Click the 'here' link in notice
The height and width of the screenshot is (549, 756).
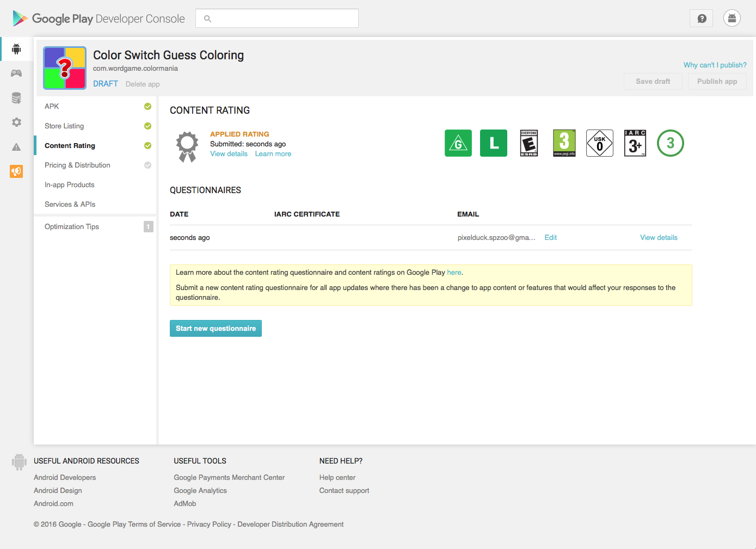454,273
